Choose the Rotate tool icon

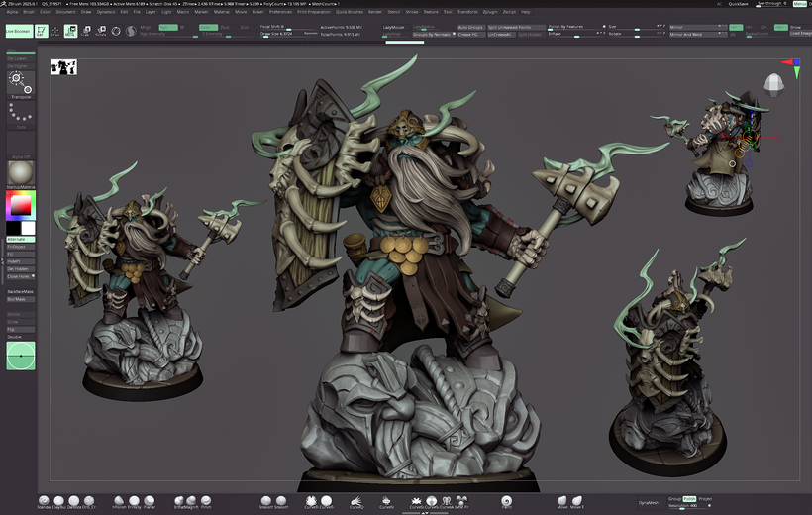[x=101, y=32]
